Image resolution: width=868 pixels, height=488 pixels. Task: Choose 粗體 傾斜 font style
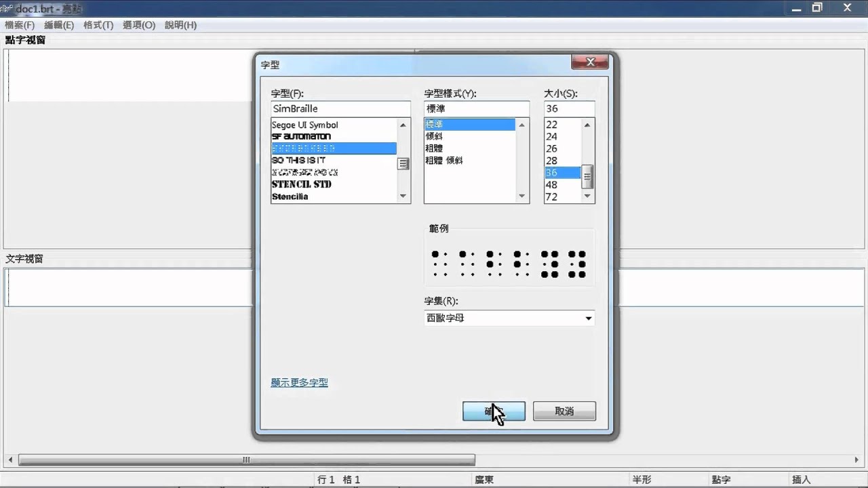coord(470,161)
